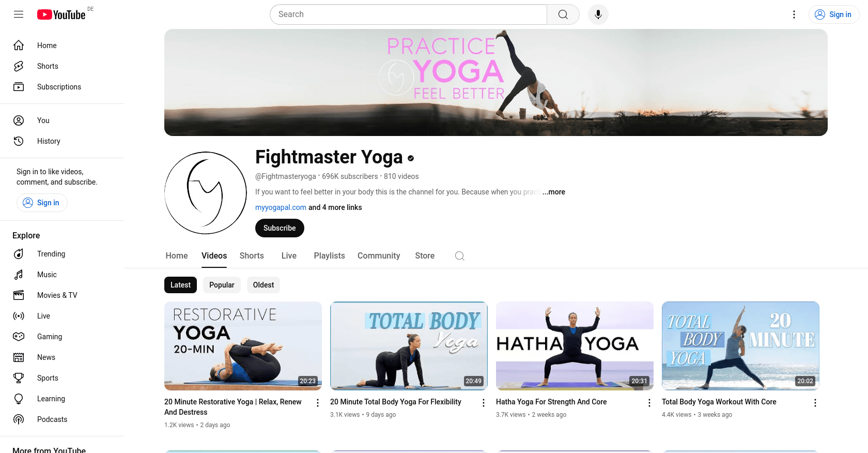Open Total Body Yoga For Flexibility thumbnail
868x453 pixels.
(x=409, y=346)
